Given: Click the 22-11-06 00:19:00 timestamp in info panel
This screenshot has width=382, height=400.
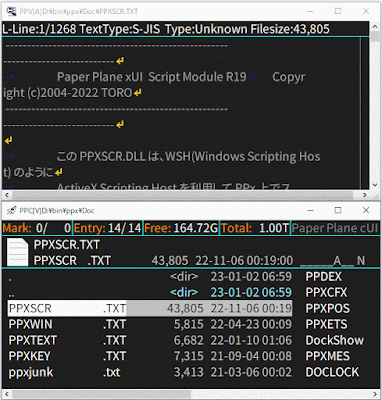Looking at the screenshot, I should click(244, 261).
